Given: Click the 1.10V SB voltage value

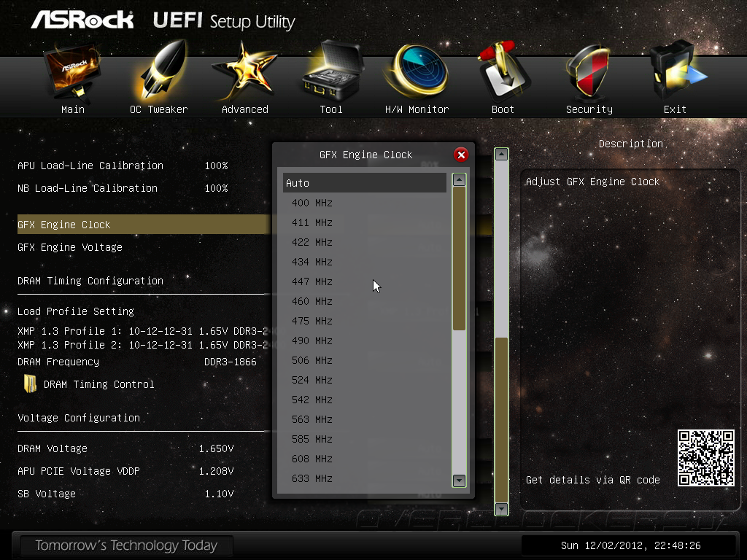Looking at the screenshot, I should (x=219, y=494).
